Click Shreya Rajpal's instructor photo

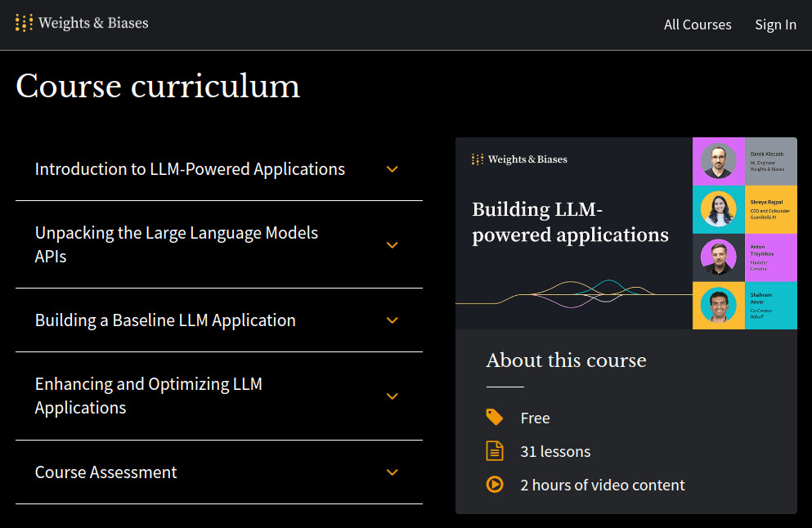pos(718,209)
